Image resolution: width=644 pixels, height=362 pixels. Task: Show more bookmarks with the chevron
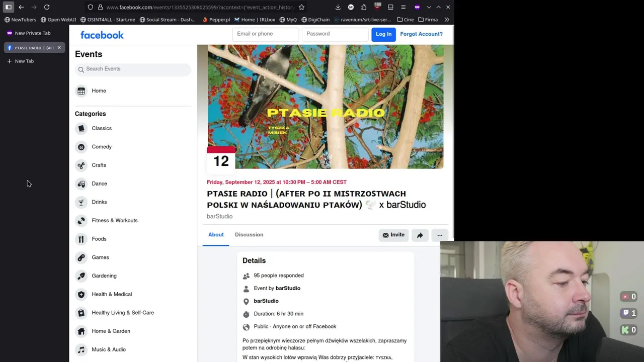(447, 20)
